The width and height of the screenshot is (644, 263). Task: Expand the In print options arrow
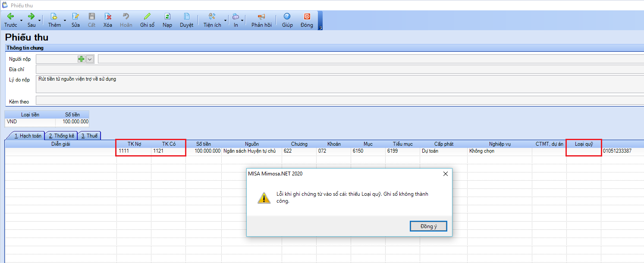click(x=242, y=21)
